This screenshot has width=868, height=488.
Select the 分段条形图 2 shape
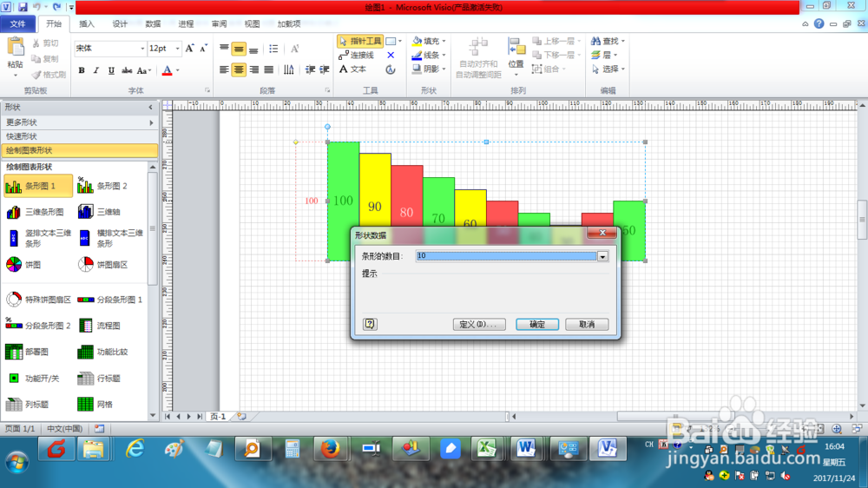click(x=38, y=325)
